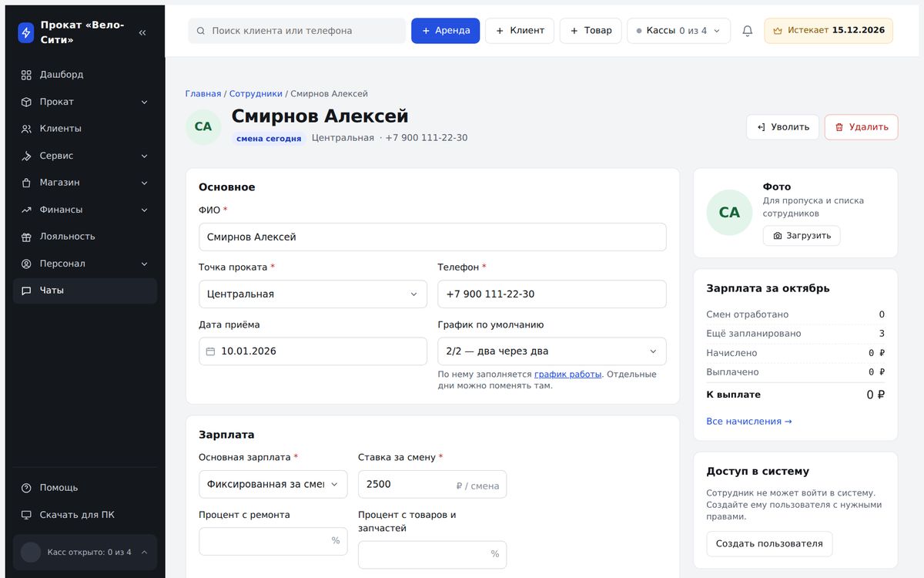Click the Товар button in top bar
Image resolution: width=924 pixels, height=578 pixels.
tap(591, 31)
